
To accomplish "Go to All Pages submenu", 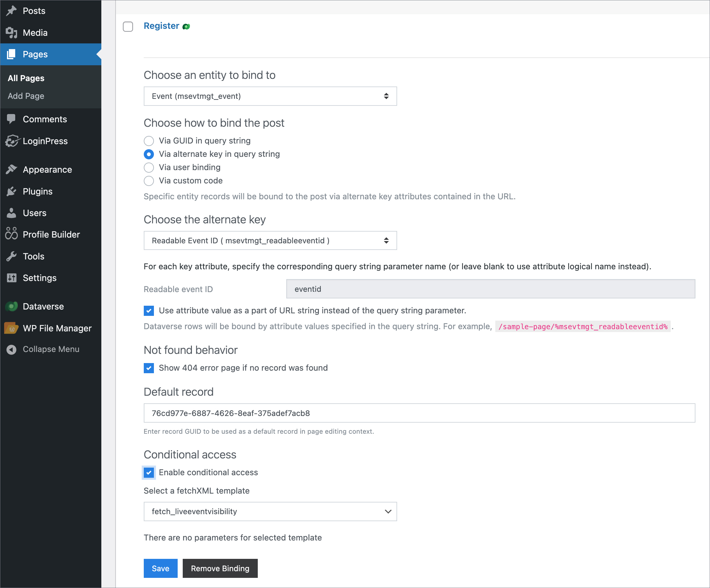I will (26, 78).
